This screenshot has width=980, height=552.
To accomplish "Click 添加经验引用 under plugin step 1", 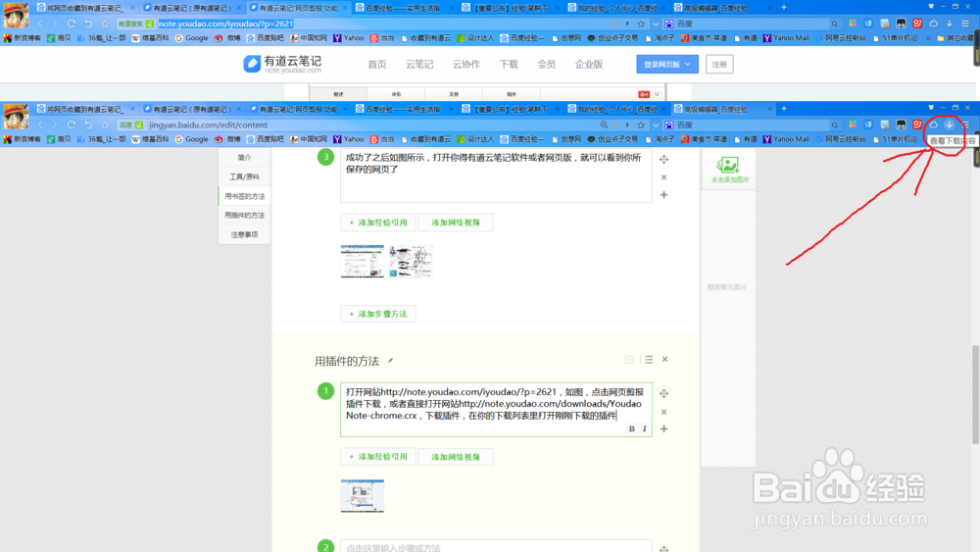I will (x=378, y=457).
